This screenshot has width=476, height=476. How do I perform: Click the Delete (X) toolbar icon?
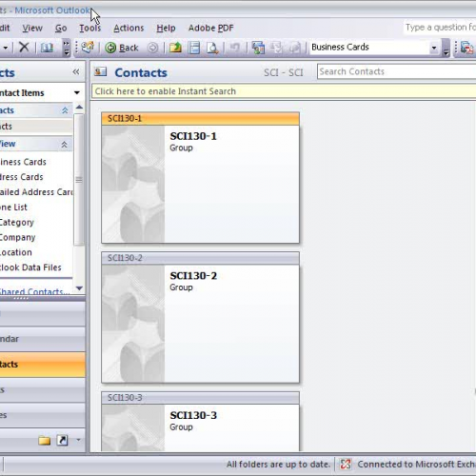(x=24, y=48)
